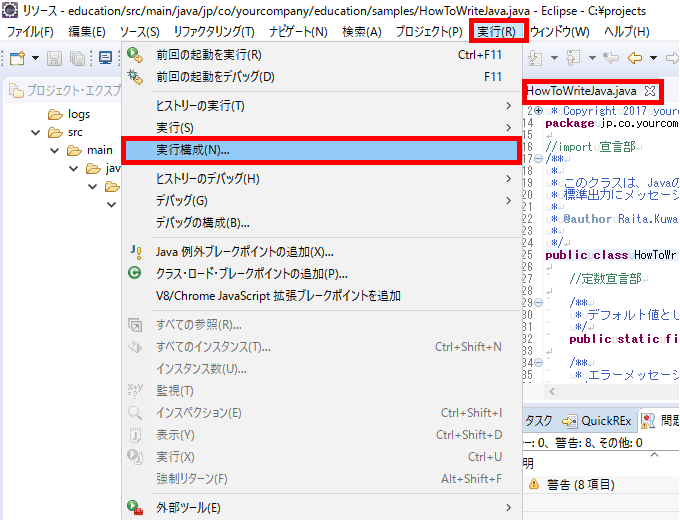Screen dimensions: 680x520
Task: Choose デバッグの構成(B)... menu entry
Action: click(203, 222)
